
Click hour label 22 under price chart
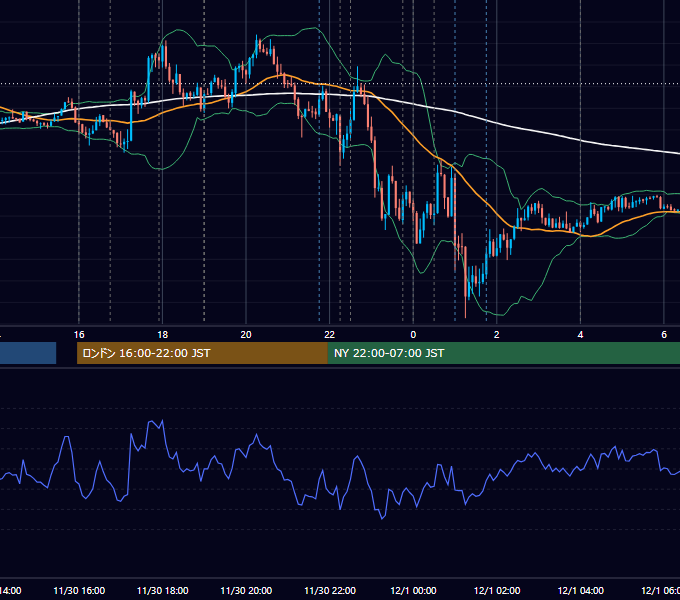tap(330, 335)
